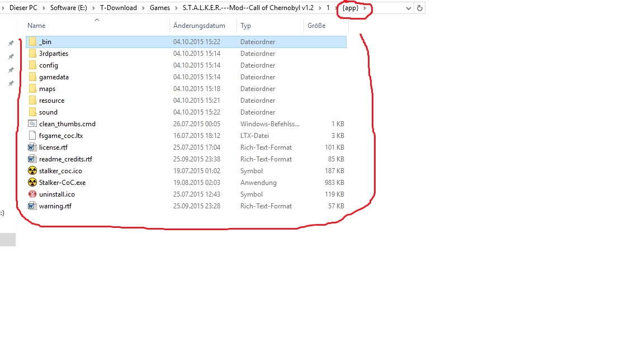Go to T-Download breadcrumb folder
The height and width of the screenshot is (362, 644).
point(119,8)
